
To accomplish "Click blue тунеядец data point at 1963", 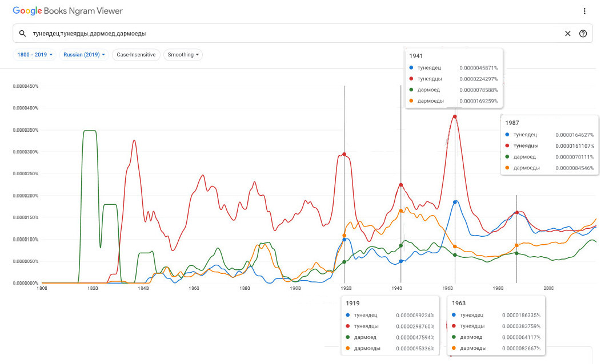I will point(455,202).
